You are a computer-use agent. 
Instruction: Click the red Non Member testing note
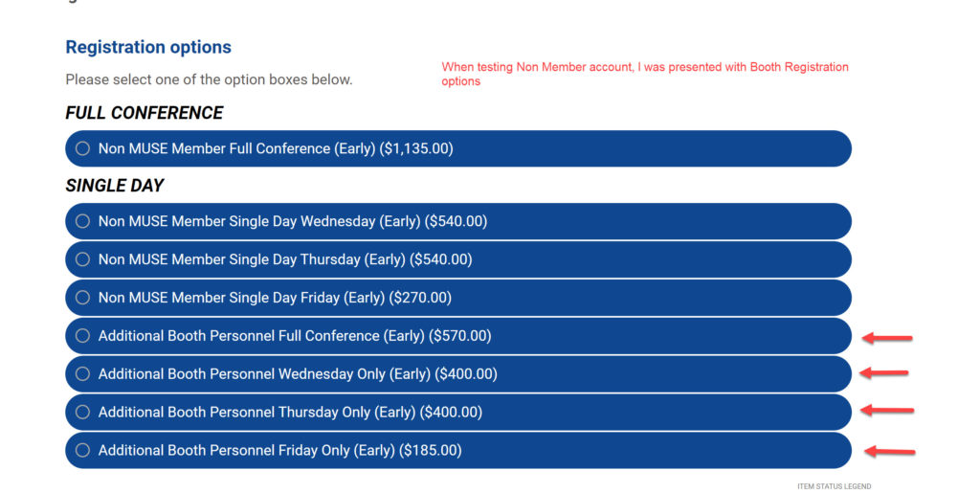pos(645,74)
